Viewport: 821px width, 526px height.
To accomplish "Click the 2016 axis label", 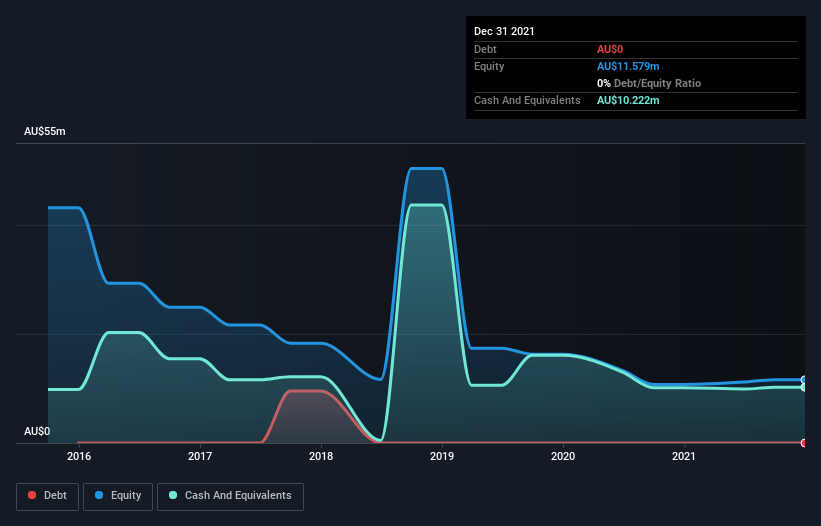I will pyautogui.click(x=79, y=456).
